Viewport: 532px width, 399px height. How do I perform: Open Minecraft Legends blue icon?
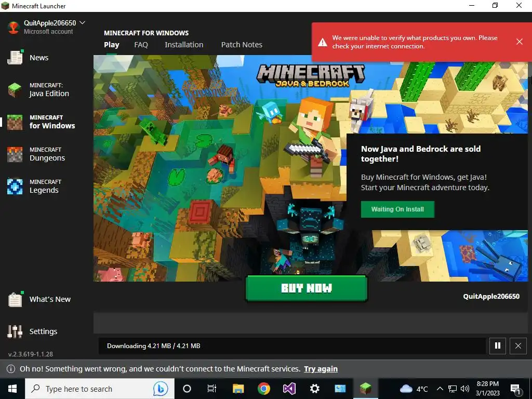coord(15,187)
